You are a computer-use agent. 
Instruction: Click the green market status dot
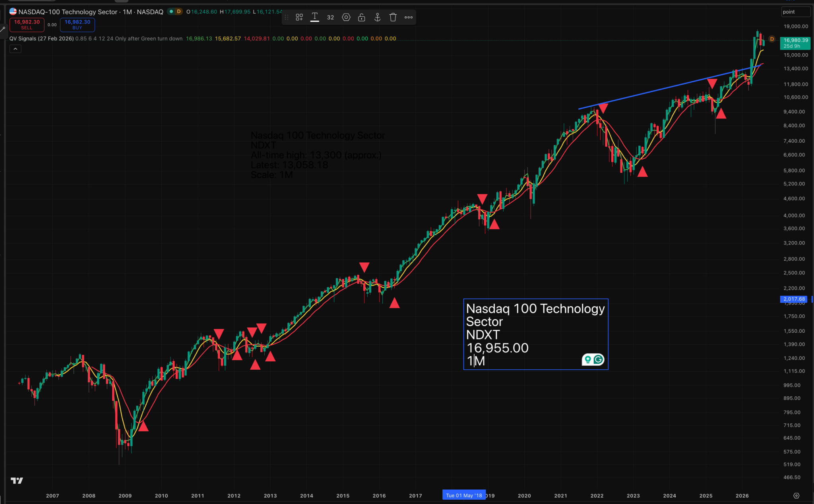[171, 12]
